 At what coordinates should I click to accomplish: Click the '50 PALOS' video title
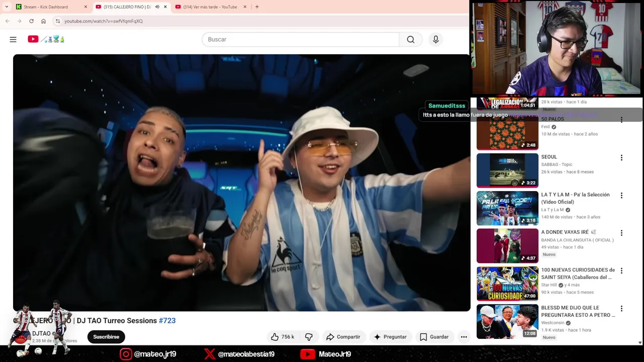click(552, 119)
